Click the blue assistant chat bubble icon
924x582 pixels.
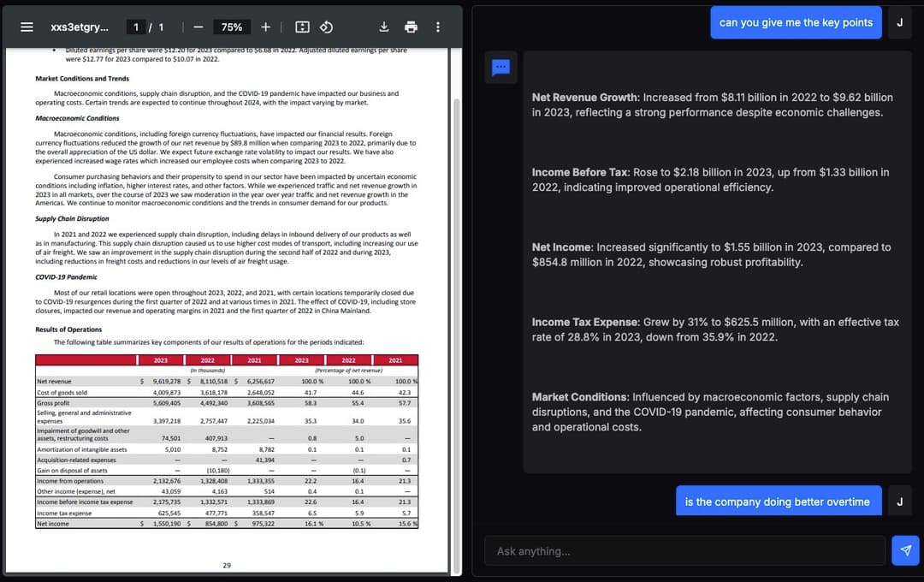tap(501, 68)
